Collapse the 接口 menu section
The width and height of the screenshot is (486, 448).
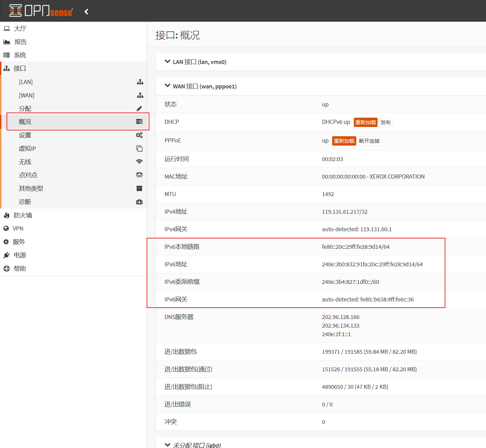click(73, 68)
